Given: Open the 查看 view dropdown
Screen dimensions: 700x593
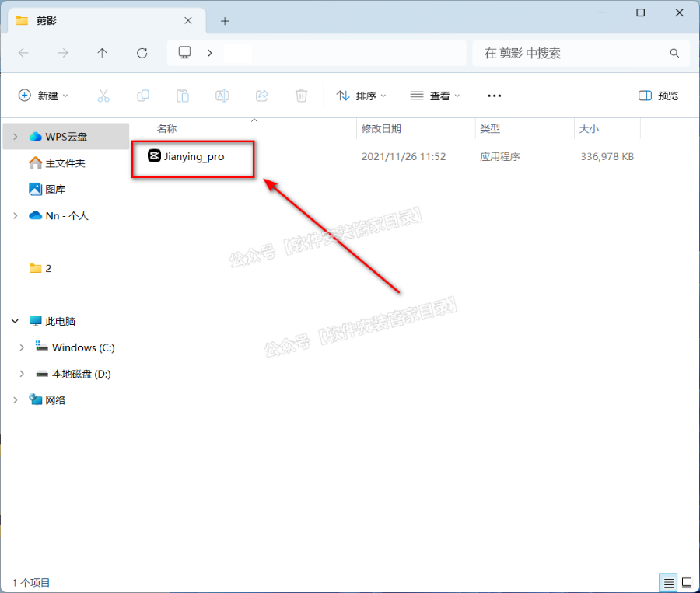Looking at the screenshot, I should [x=435, y=96].
